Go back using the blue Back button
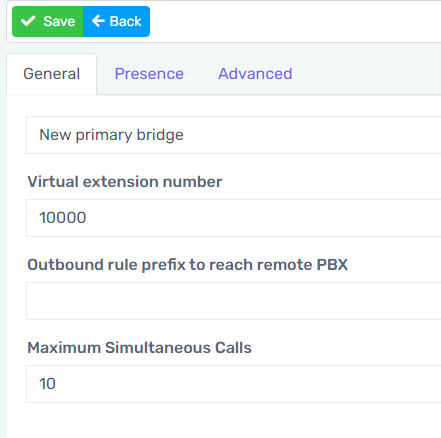Image resolution: width=441 pixels, height=438 pixels. tap(116, 21)
